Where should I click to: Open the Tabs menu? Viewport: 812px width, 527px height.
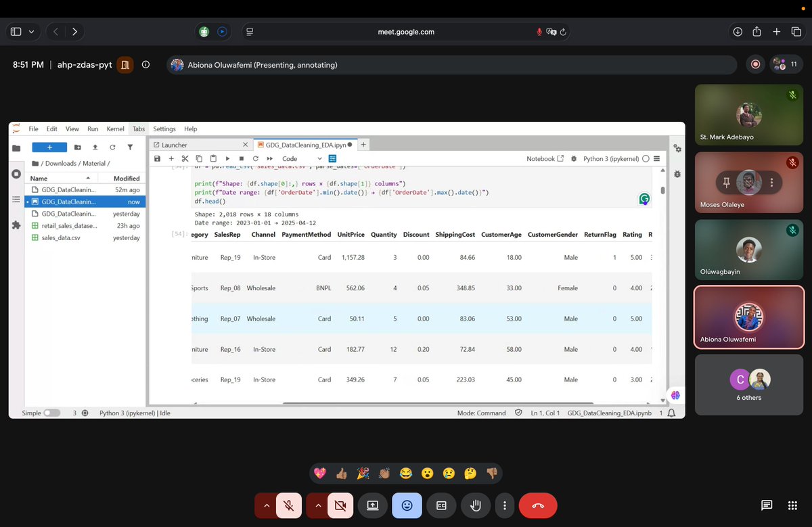pyautogui.click(x=138, y=129)
